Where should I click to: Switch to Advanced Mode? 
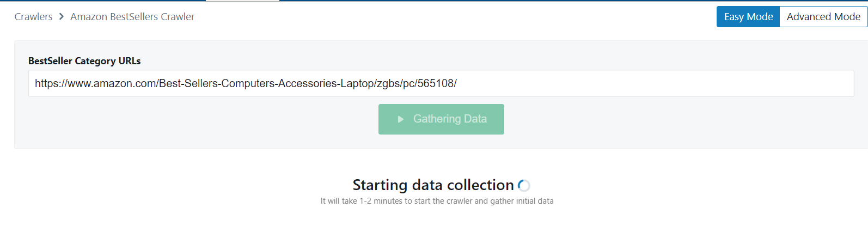click(823, 17)
